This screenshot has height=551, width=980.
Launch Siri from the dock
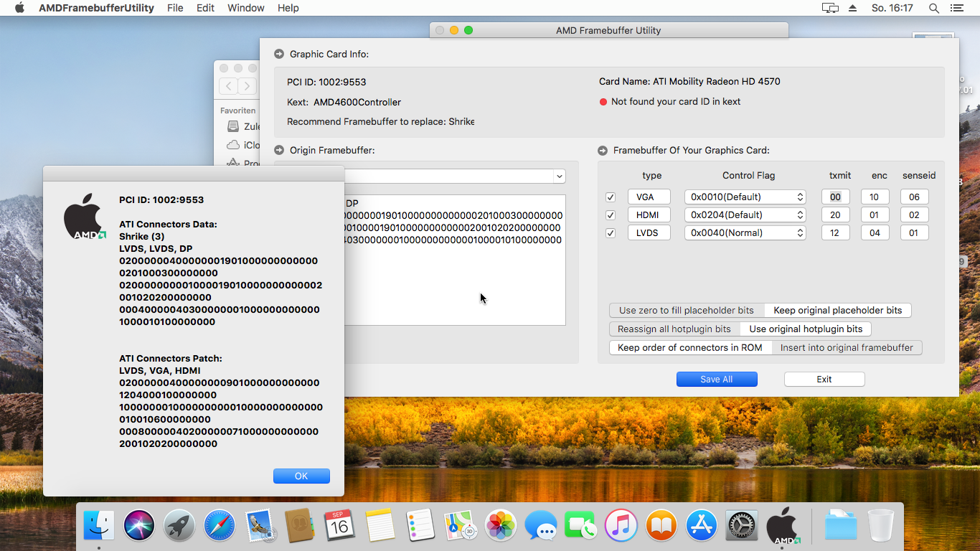[139, 525]
